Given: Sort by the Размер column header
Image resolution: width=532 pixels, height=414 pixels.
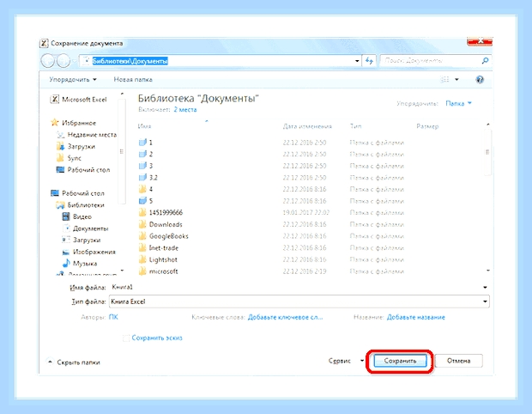Looking at the screenshot, I should coord(427,126).
